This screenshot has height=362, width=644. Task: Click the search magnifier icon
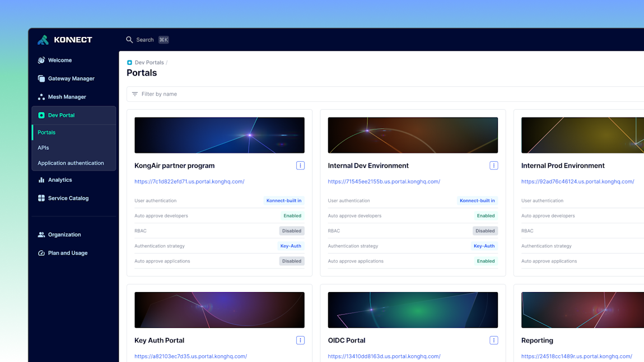coord(129,40)
